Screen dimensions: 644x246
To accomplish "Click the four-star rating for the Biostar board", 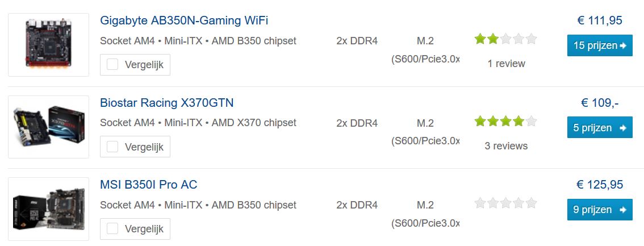I will point(505,121).
